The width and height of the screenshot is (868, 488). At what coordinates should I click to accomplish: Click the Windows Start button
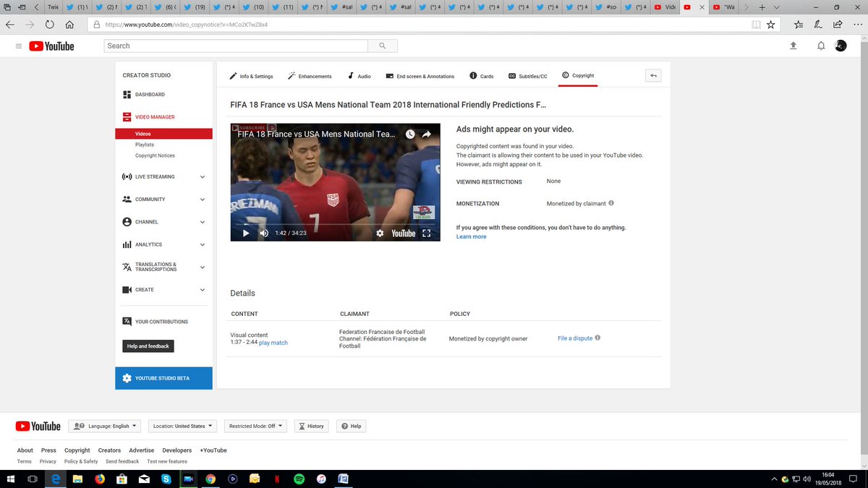click(10, 479)
